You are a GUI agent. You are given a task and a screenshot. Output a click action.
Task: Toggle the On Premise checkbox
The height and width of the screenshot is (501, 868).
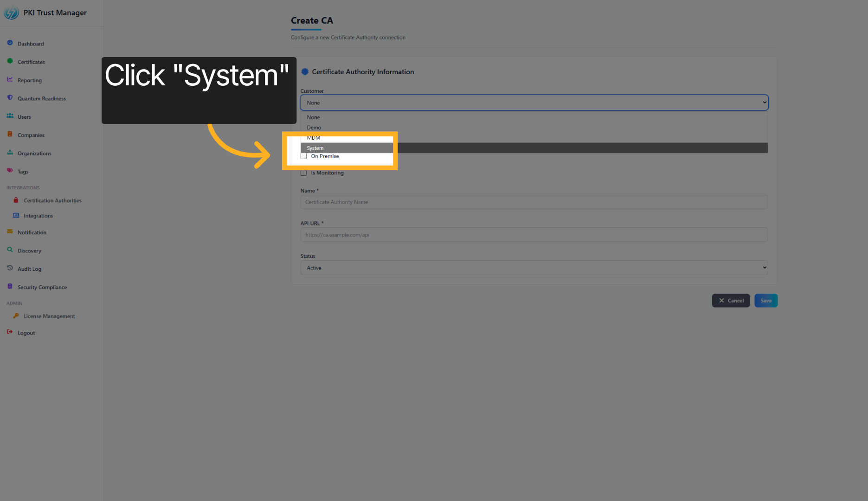click(303, 156)
